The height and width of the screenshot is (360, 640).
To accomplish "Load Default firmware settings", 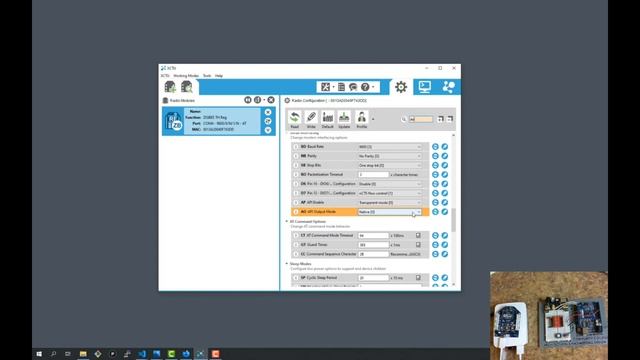I will [x=328, y=119].
